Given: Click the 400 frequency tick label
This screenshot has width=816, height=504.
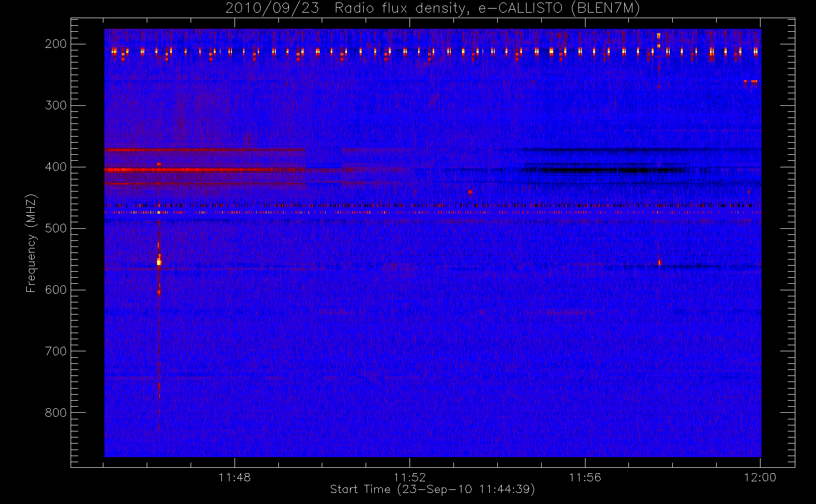Looking at the screenshot, I should tap(56, 167).
